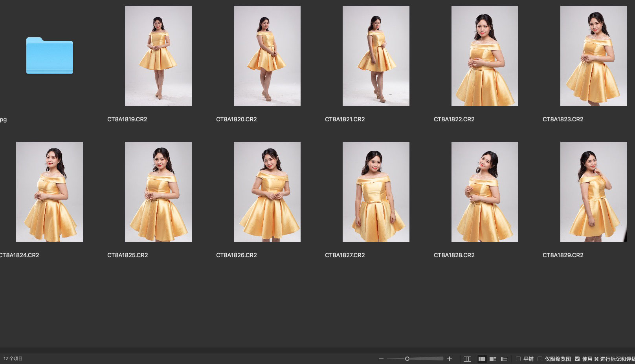Select the CT8A1824.CR2 image thumbnail
The height and width of the screenshot is (364, 635).
50,192
